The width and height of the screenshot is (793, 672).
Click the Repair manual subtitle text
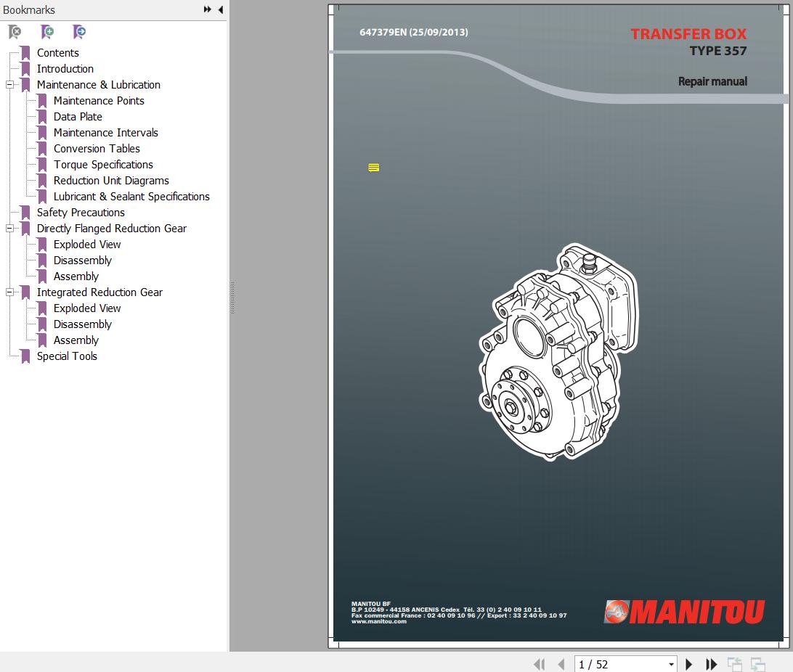click(x=712, y=81)
